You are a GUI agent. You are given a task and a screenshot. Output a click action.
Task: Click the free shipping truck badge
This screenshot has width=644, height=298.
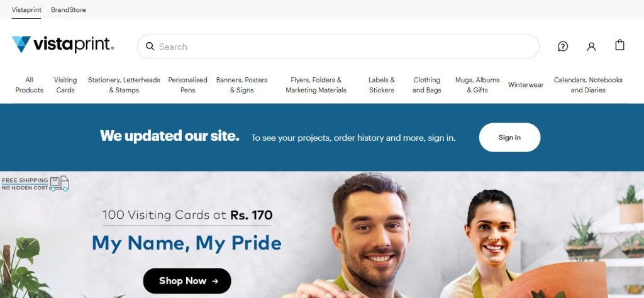click(35, 184)
